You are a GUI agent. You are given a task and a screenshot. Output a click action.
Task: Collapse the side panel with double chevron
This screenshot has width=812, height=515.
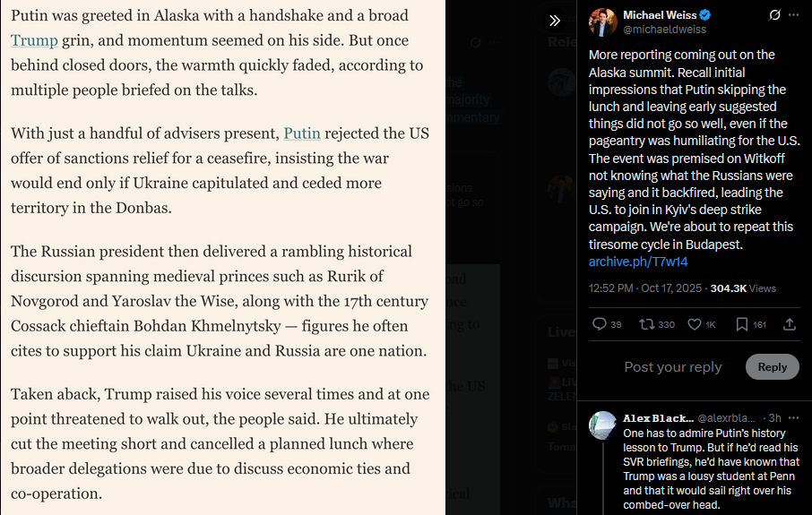click(x=555, y=21)
